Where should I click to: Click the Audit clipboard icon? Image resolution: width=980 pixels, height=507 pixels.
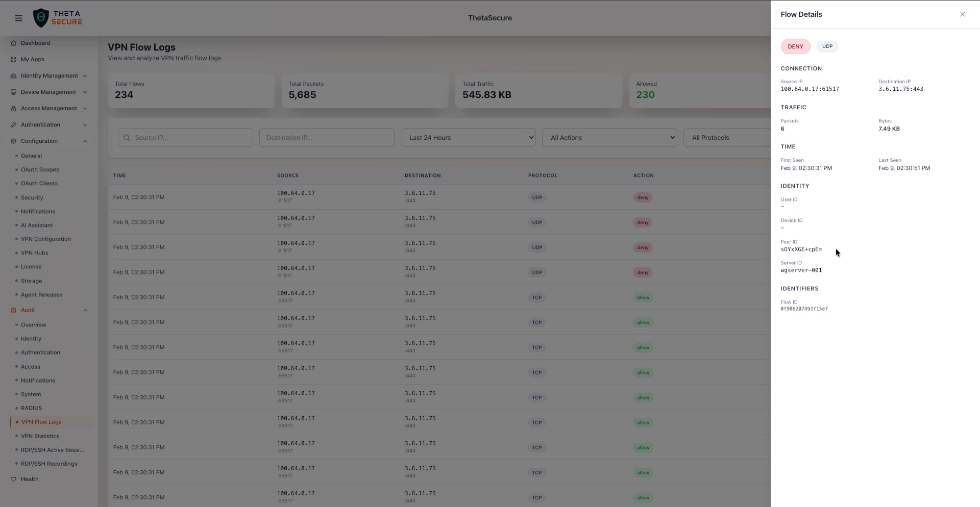(x=14, y=310)
